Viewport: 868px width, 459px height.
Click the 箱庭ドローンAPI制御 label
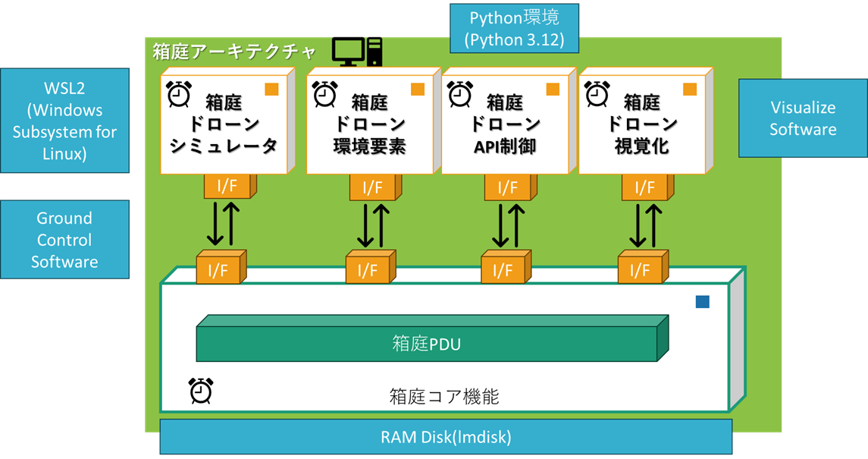505,124
